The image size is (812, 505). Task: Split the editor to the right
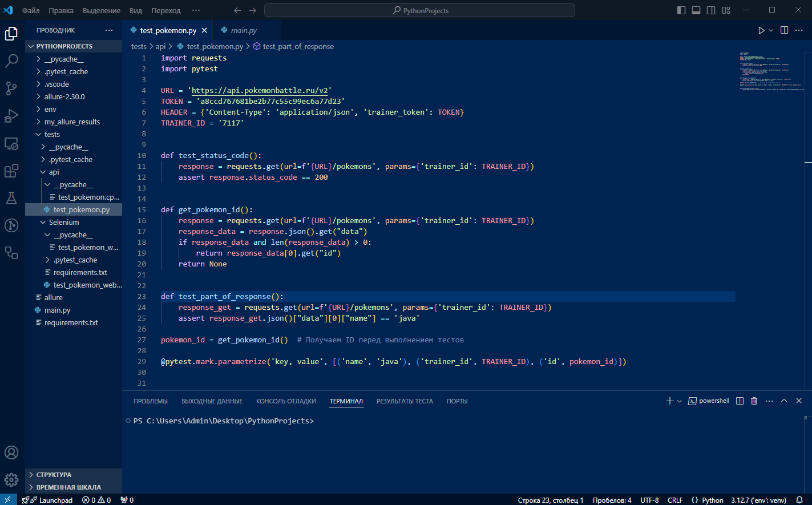[x=784, y=30]
